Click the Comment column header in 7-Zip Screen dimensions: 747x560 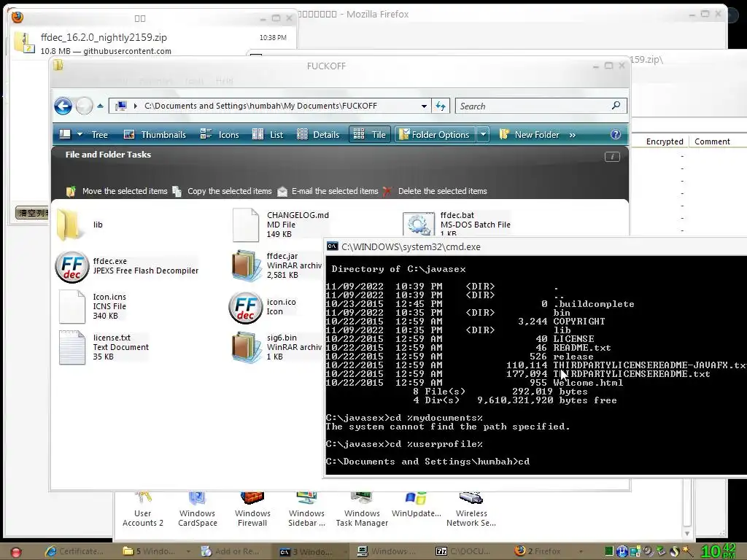click(712, 141)
